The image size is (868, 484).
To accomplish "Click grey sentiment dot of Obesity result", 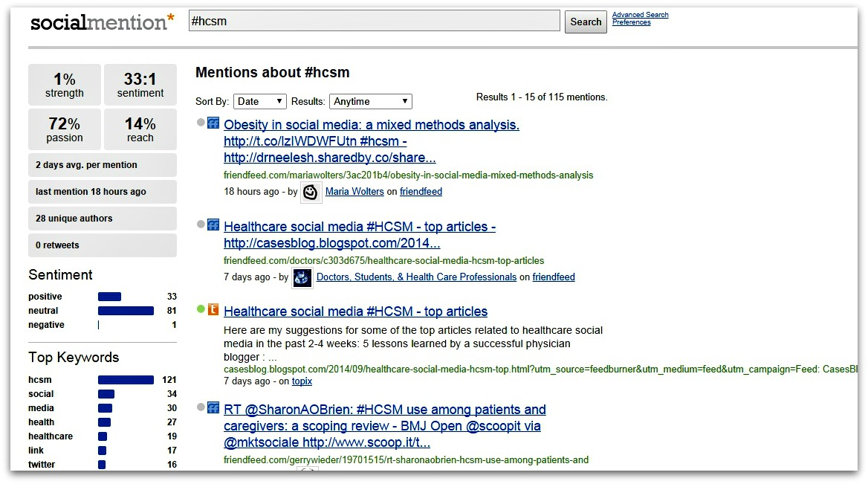I will click(201, 123).
